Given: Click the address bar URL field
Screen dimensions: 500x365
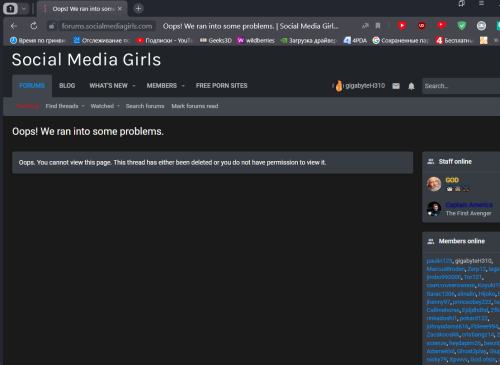Looking at the screenshot, I should (107, 26).
